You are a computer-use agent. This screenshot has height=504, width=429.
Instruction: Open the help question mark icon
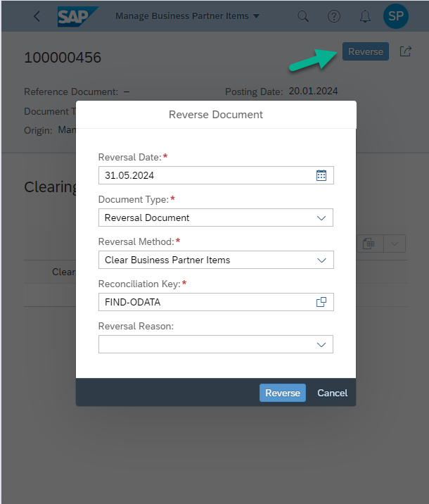334,16
